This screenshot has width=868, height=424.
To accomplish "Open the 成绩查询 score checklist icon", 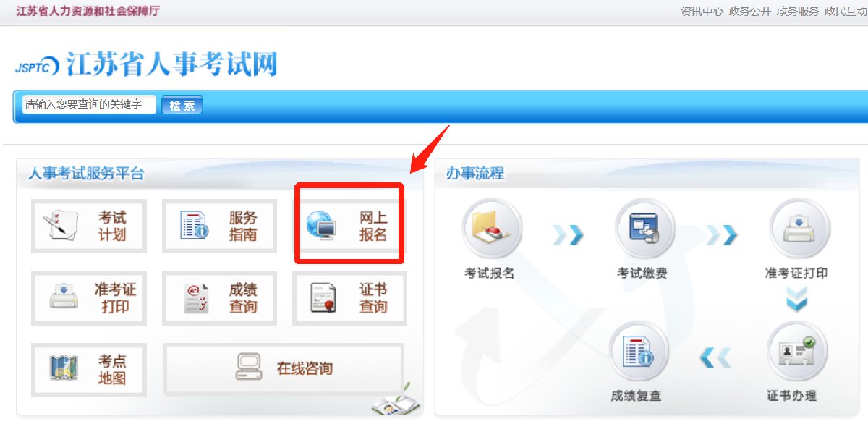I will click(195, 297).
